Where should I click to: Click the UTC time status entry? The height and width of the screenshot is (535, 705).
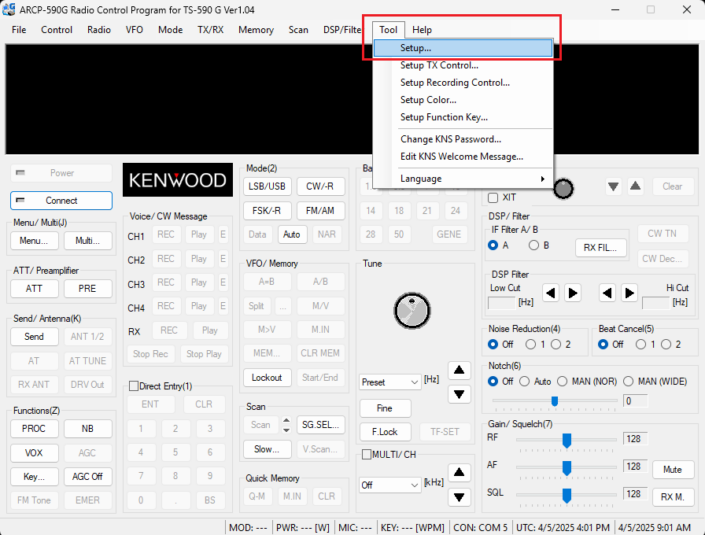click(563, 527)
